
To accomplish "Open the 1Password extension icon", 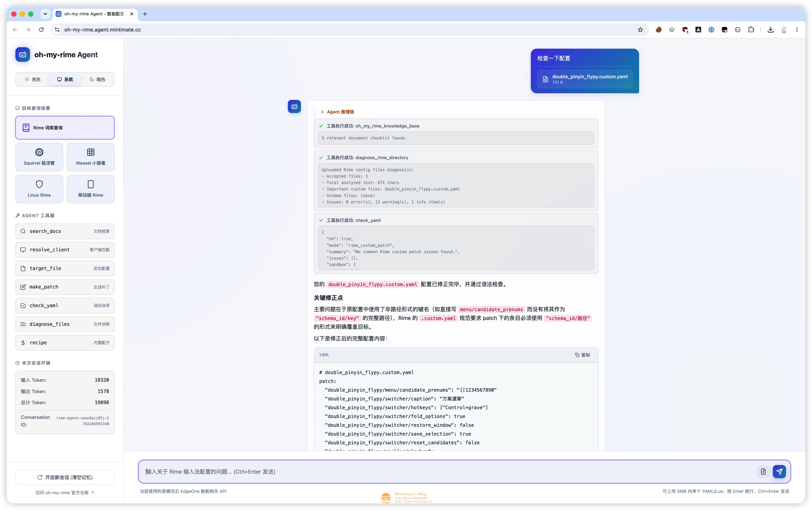I will pyautogui.click(x=712, y=30).
